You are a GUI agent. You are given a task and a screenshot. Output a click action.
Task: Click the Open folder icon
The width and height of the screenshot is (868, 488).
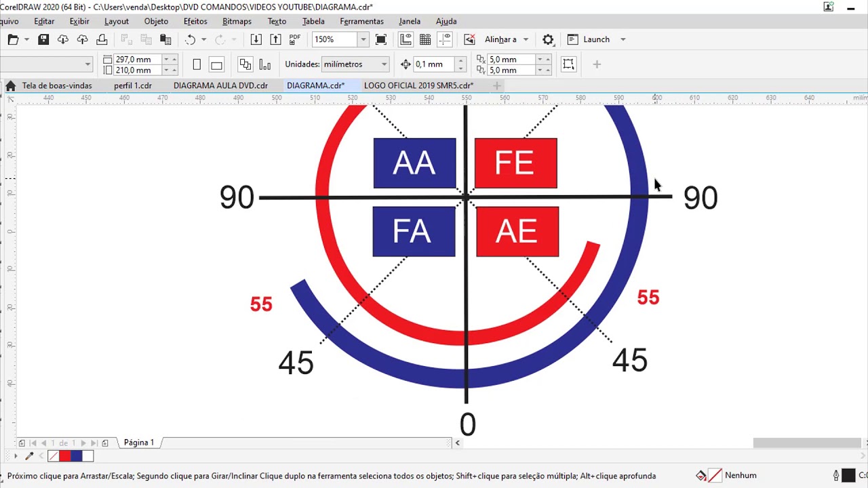[x=13, y=39]
